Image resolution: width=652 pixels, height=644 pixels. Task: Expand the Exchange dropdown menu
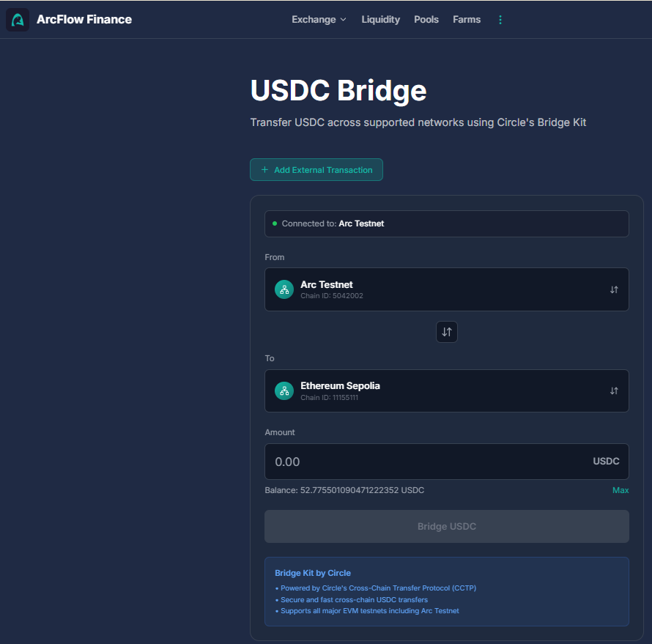(319, 20)
